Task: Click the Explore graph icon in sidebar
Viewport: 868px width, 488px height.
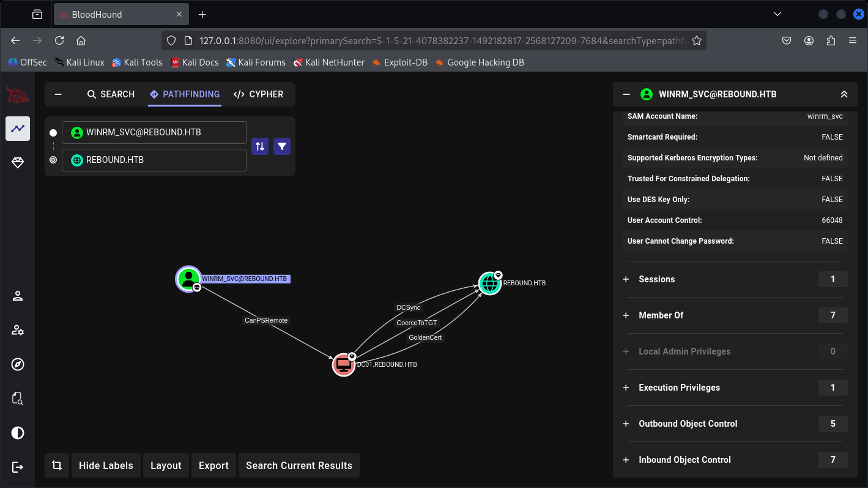Action: (18, 129)
